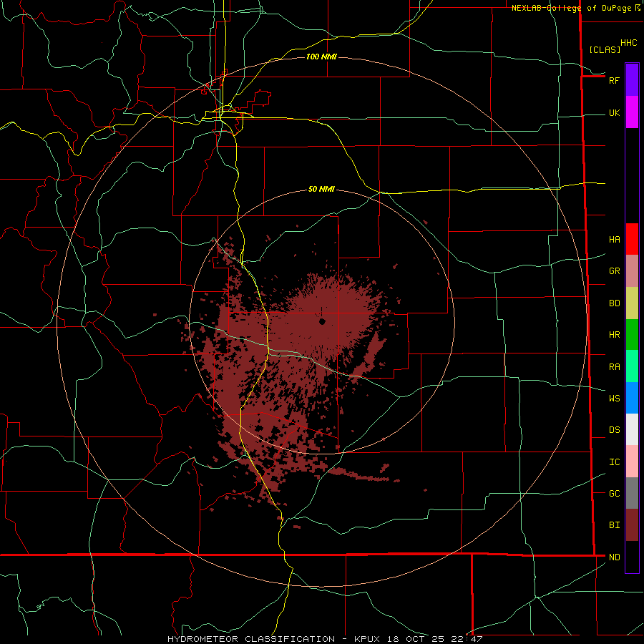Click the BD legend label

614,303
